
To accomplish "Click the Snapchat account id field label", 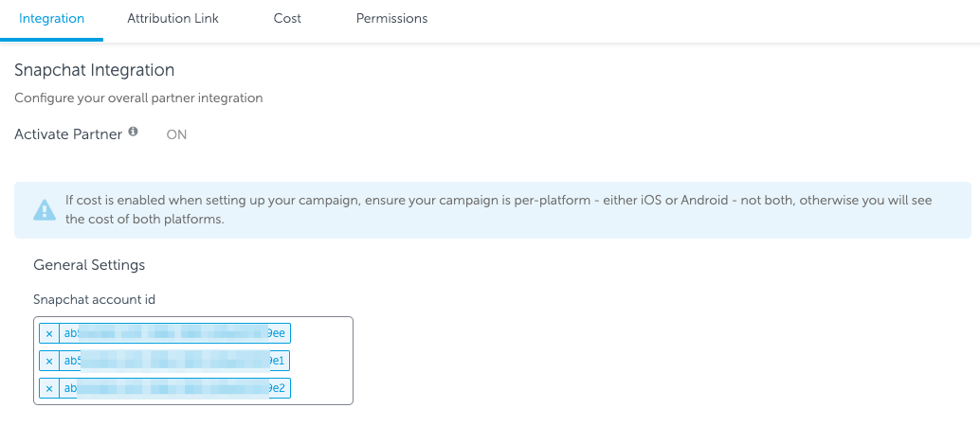I will pos(94,299).
